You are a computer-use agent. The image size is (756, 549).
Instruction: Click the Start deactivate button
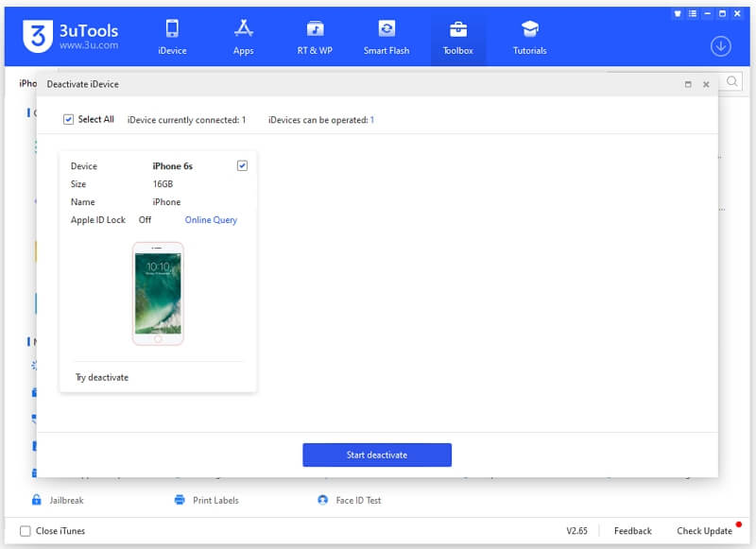tap(377, 455)
